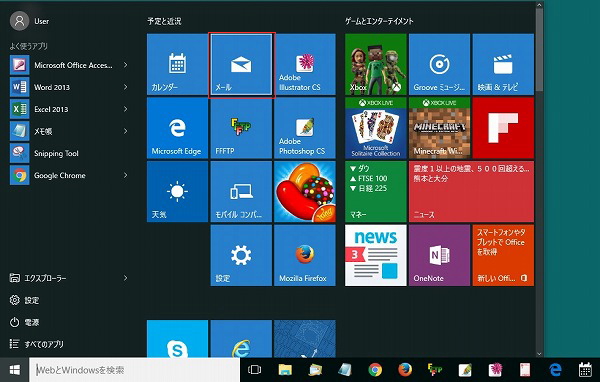Open the メール mail tile
Screen dimensions: 600x382
[241, 64]
